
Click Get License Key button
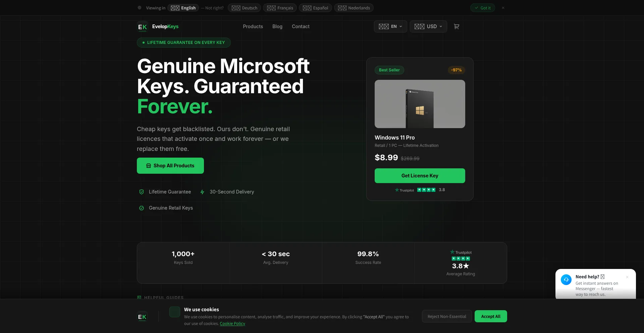coord(420,176)
